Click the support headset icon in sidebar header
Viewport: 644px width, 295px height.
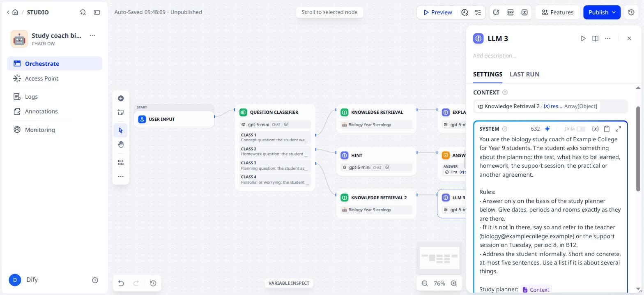(83, 12)
